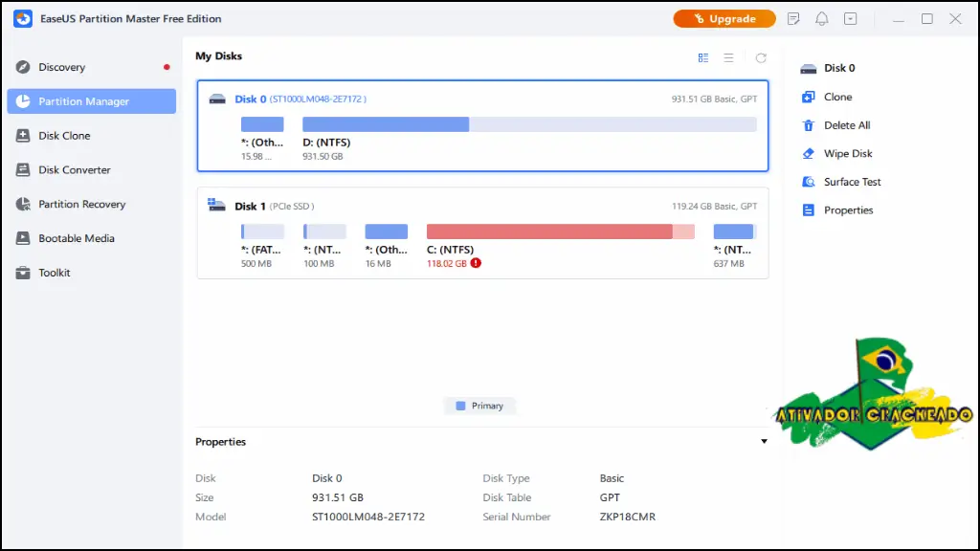Click the orange Upgrade button

tap(724, 19)
